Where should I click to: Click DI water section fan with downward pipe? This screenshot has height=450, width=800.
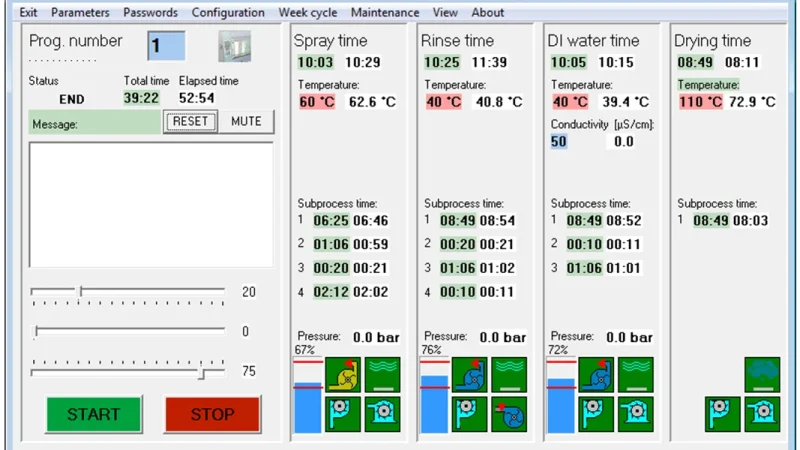(596, 414)
